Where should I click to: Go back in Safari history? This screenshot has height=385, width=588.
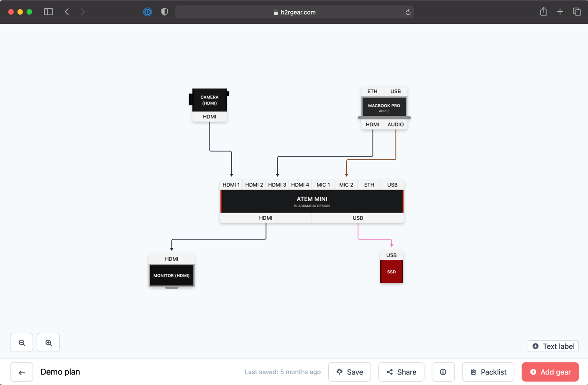pyautogui.click(x=67, y=12)
